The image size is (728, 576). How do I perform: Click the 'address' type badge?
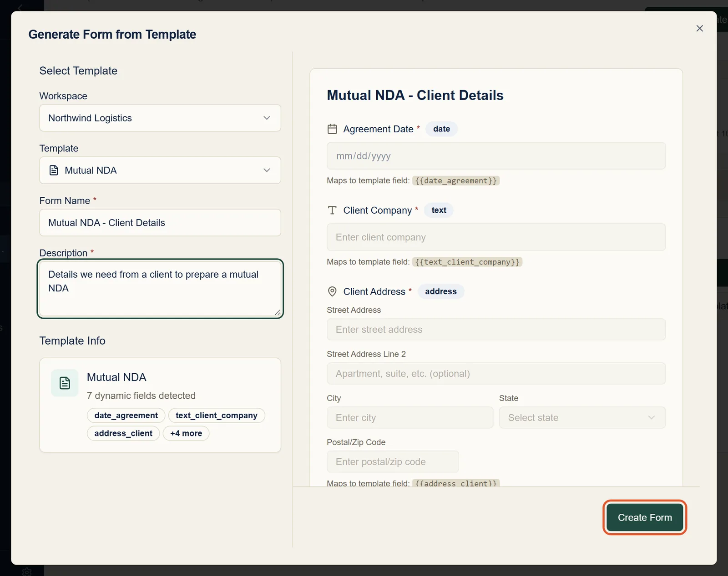441,291
